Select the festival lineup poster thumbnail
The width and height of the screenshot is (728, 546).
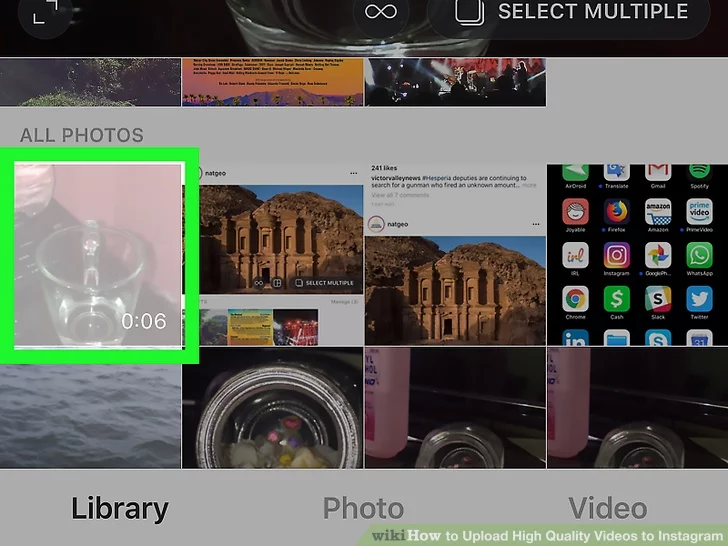pos(273,82)
